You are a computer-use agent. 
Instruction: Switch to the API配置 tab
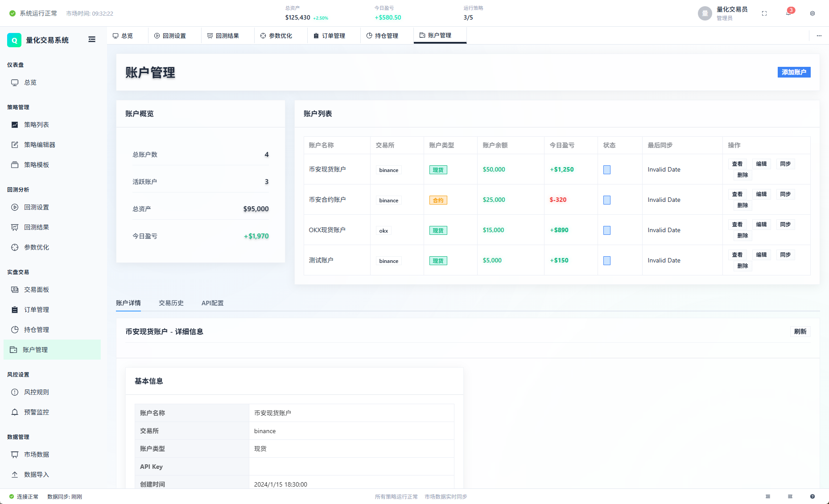pyautogui.click(x=213, y=303)
